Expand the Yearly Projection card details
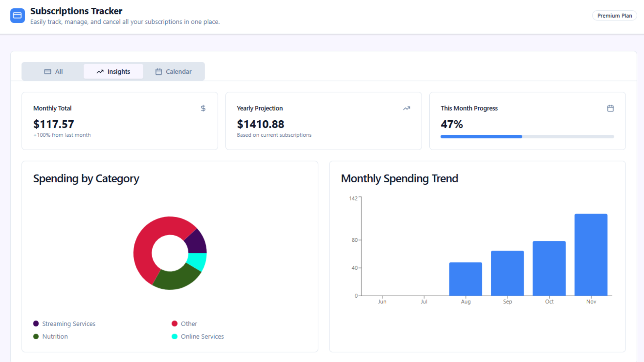644x362 pixels. click(323, 121)
